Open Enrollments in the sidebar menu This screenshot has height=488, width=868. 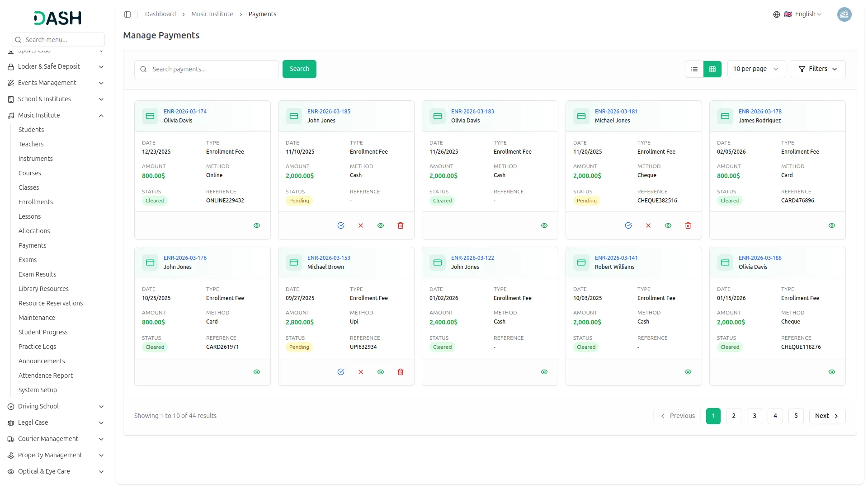36,202
